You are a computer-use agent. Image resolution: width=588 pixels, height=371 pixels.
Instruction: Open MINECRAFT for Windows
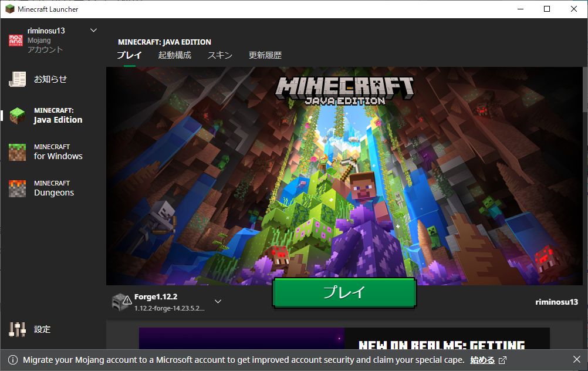tap(52, 151)
